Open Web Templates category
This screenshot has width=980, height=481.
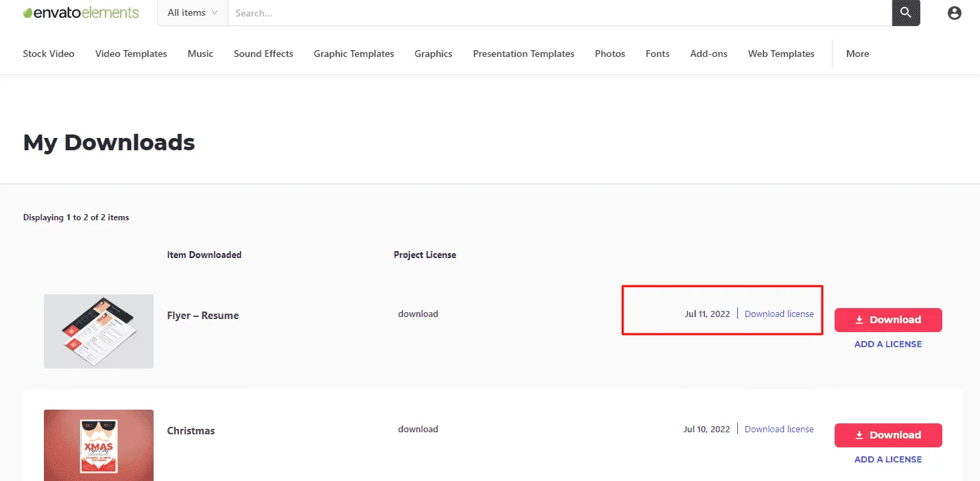click(781, 54)
